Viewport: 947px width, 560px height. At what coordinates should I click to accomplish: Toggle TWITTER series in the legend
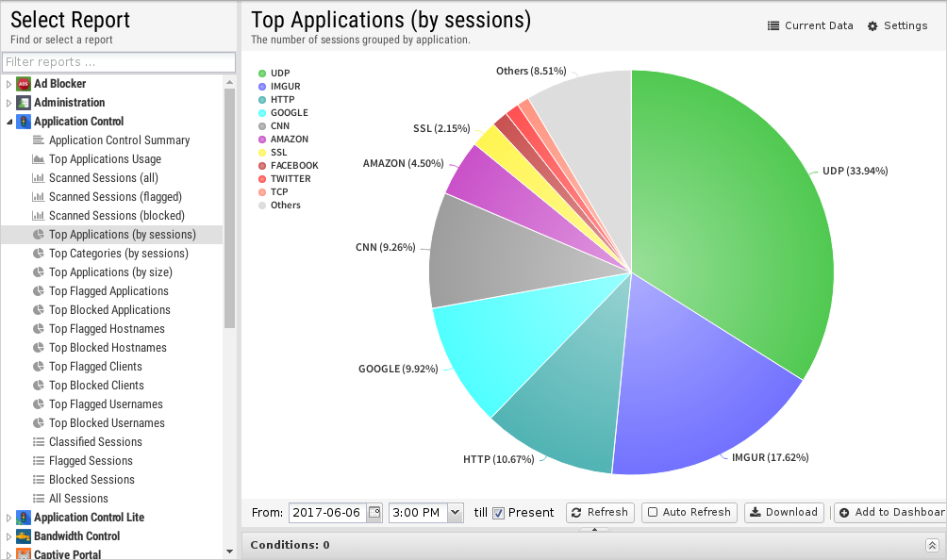(x=285, y=178)
